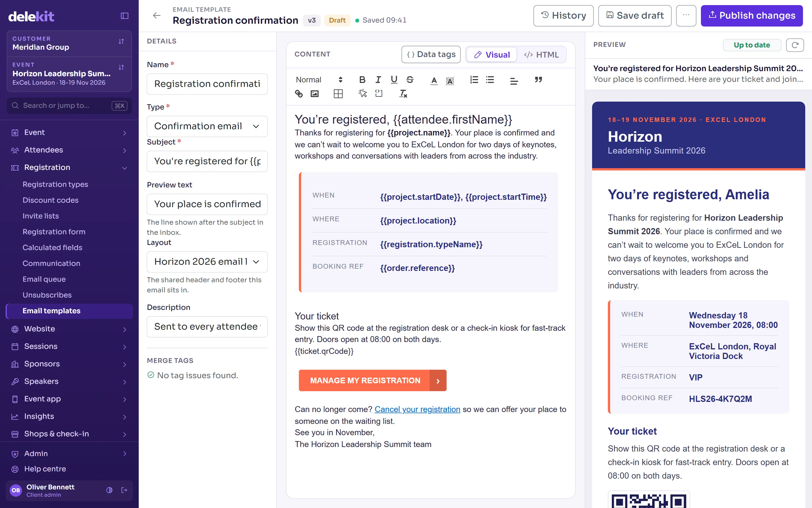Insert an image into the email
The image size is (812, 508).
point(314,94)
